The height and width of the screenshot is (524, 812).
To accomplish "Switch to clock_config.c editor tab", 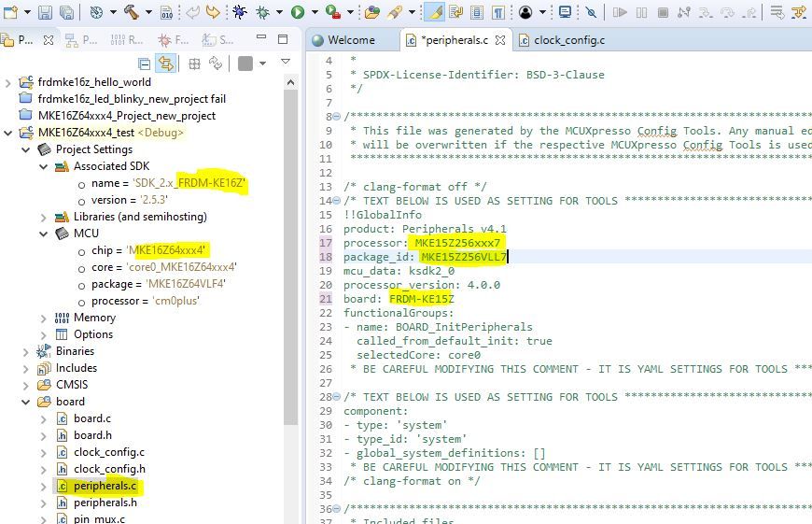I will [563, 40].
